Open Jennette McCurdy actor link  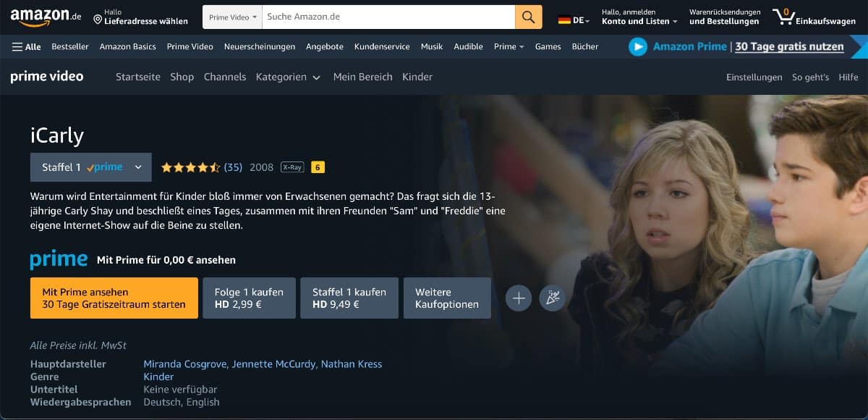point(273,364)
